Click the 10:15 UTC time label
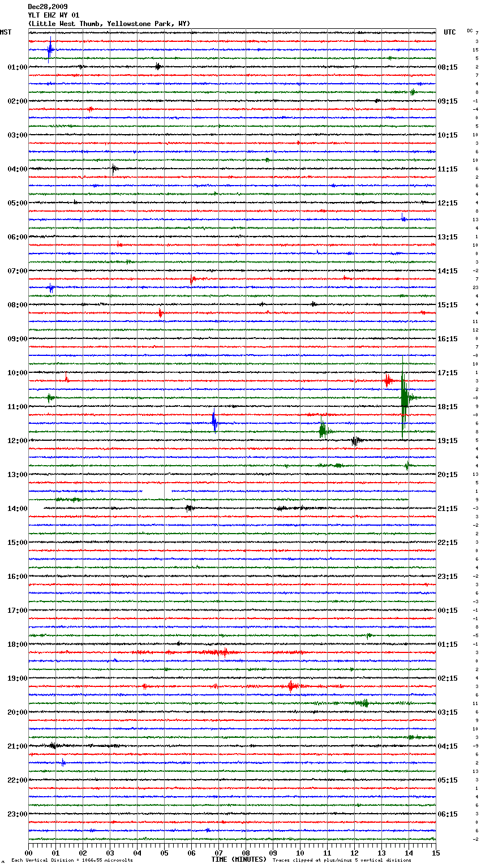 [x=448, y=135]
